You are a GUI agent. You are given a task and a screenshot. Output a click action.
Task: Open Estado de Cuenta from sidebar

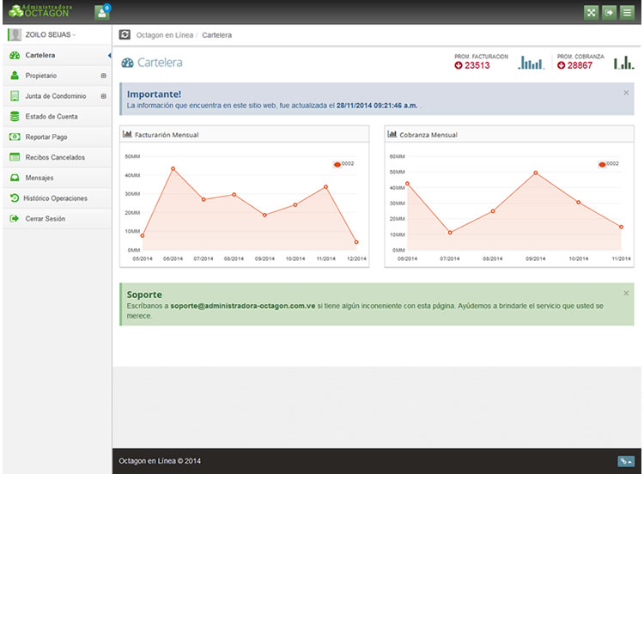[52, 117]
